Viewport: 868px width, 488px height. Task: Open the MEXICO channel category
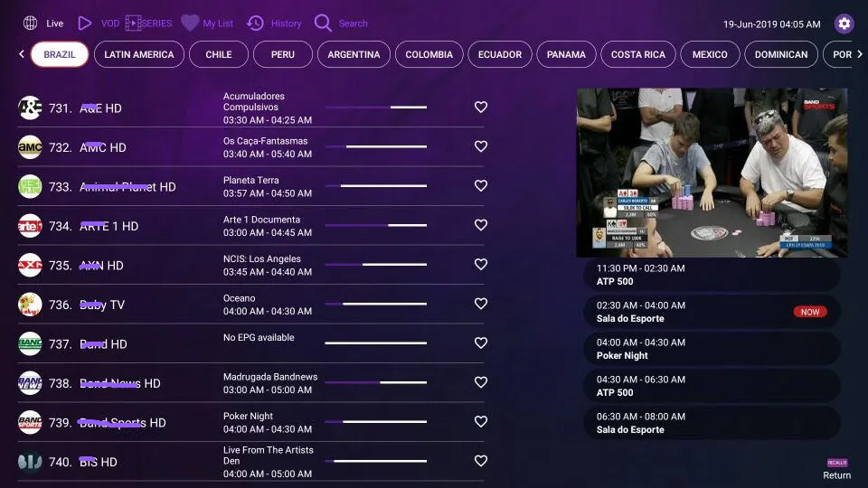(x=710, y=54)
